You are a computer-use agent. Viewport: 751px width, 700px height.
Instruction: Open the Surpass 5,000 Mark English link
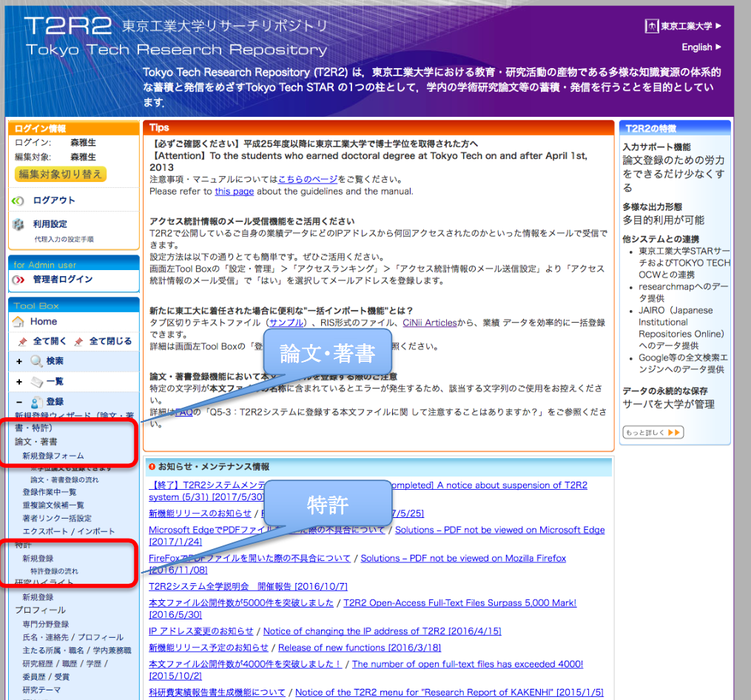pyautogui.click(x=459, y=603)
